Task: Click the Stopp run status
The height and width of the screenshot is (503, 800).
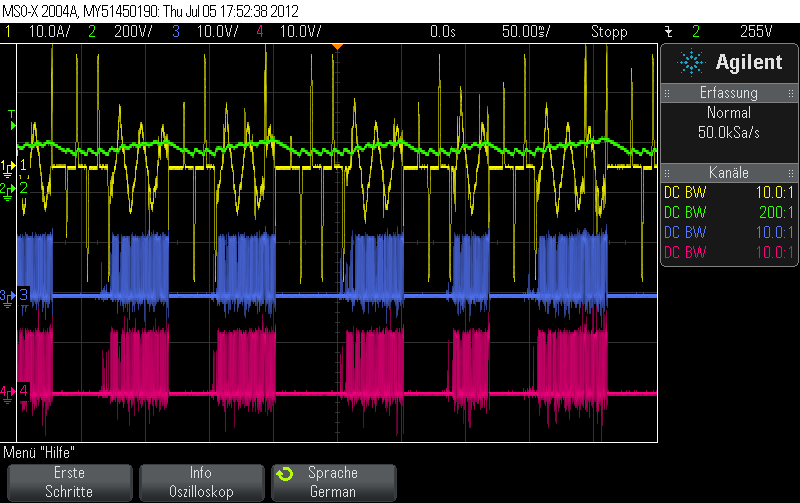Action: (609, 32)
